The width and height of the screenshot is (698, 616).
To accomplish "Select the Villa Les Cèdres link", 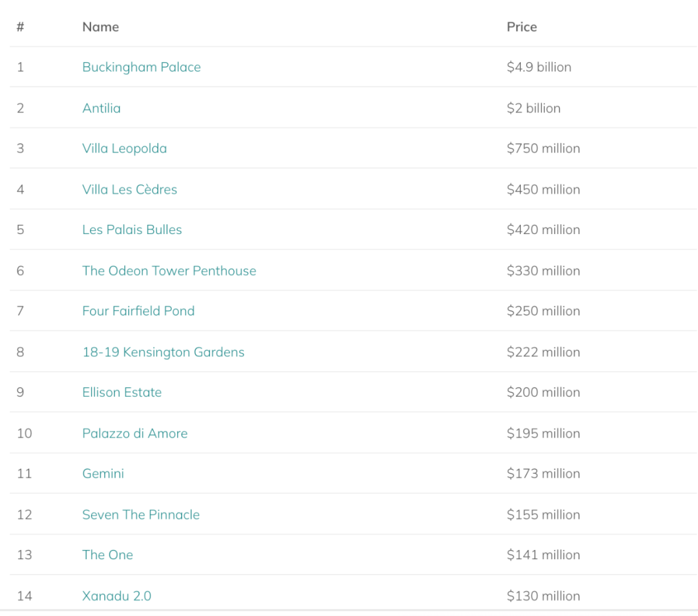I will pyautogui.click(x=129, y=189).
